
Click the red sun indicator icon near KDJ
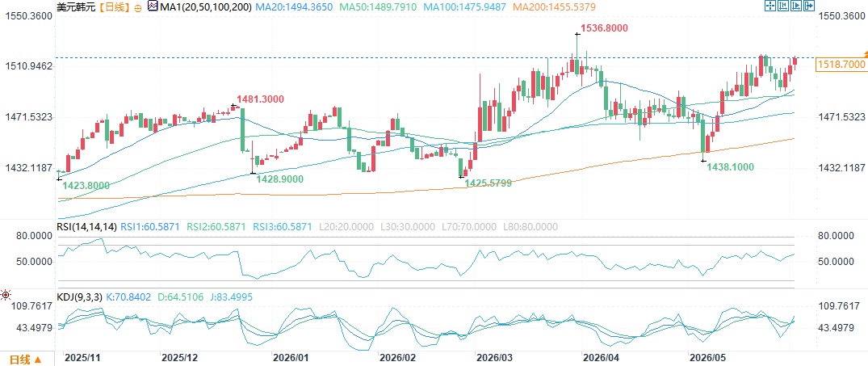[6, 295]
